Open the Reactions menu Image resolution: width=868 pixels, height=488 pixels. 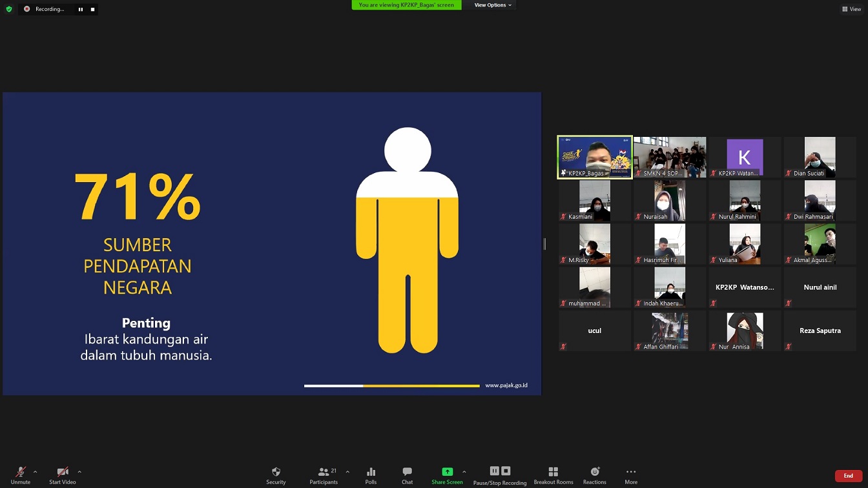point(594,472)
